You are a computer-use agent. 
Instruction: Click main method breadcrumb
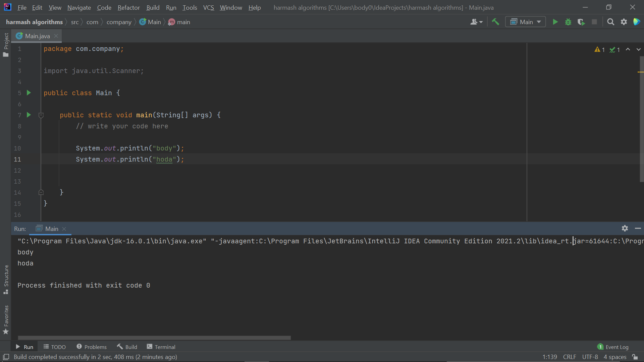[x=179, y=22]
